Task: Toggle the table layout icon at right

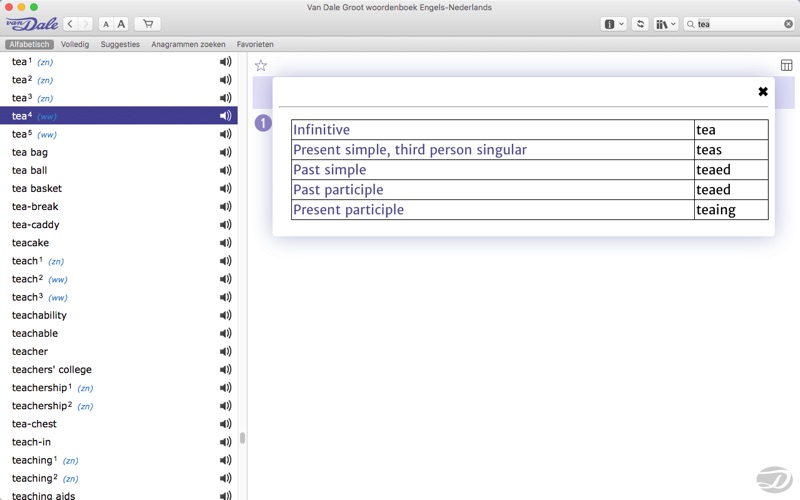Action: click(x=786, y=65)
